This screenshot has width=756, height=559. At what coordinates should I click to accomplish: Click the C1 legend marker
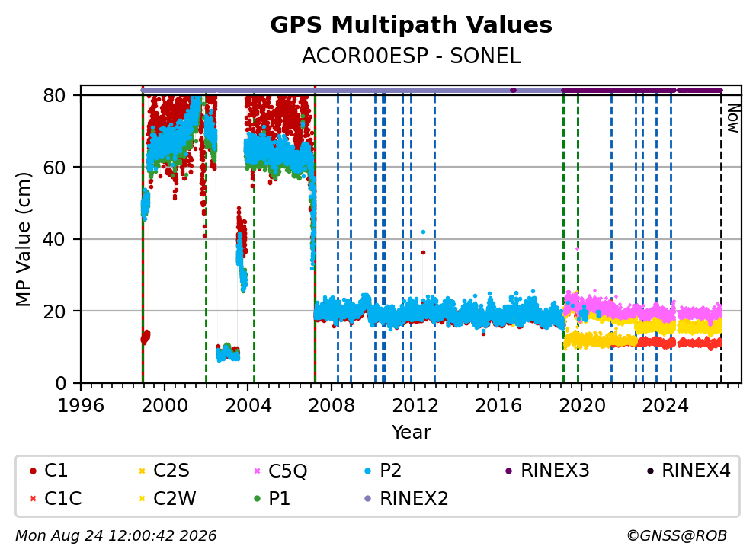(x=33, y=471)
